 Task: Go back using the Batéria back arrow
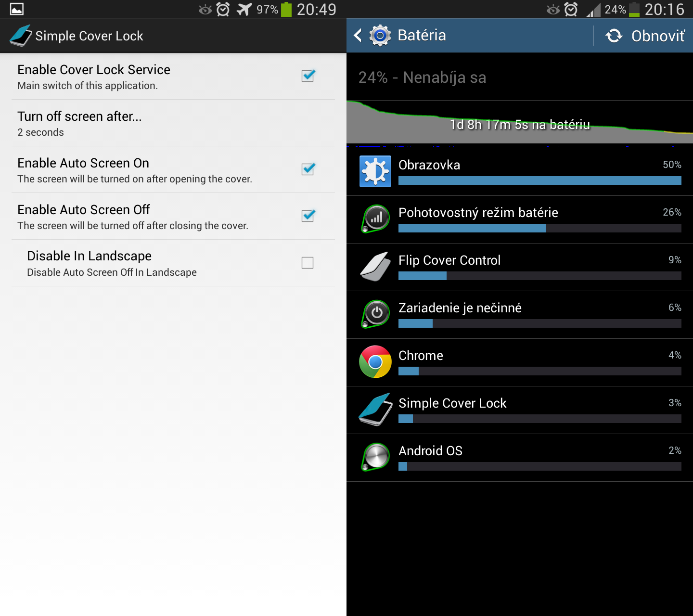tap(358, 35)
